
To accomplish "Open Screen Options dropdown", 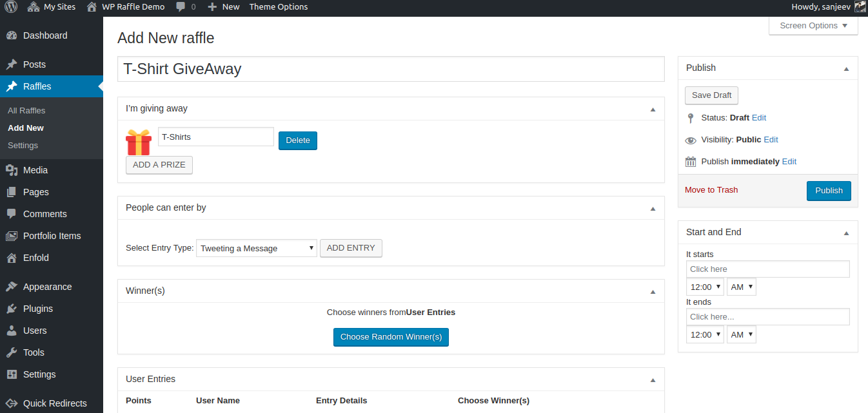I will click(813, 26).
